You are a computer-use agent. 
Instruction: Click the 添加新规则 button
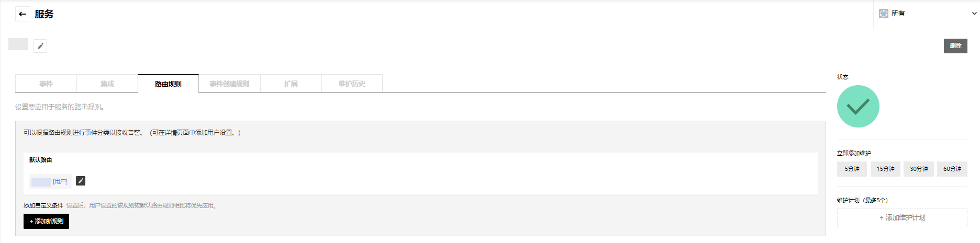coord(46,222)
